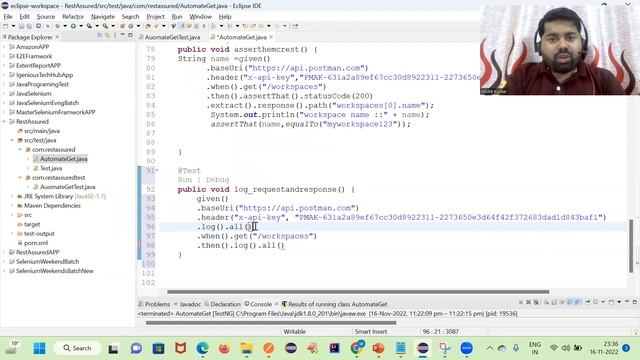This screenshot has width=640, height=360.
Task: Click the console horizontal scrollbar
Action: (x=271, y=323)
